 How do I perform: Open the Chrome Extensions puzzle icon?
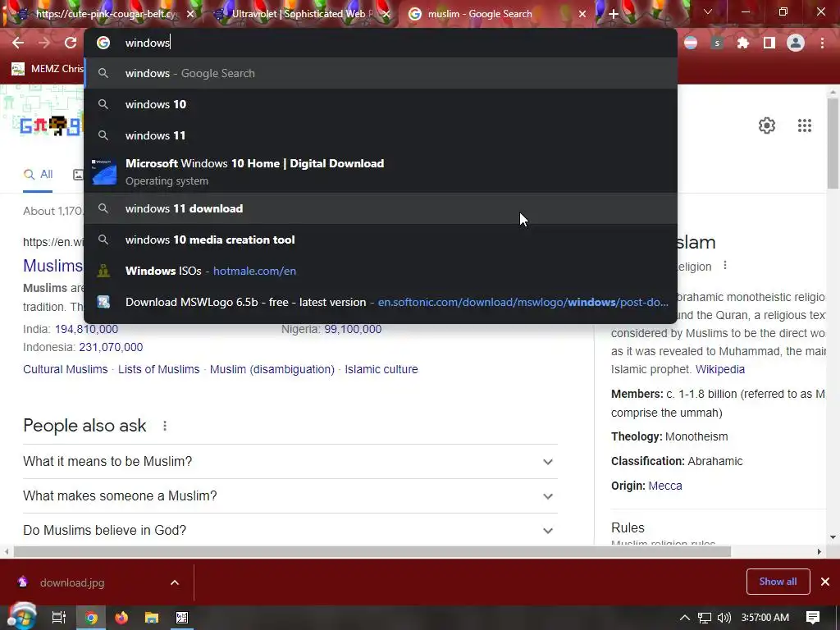(743, 43)
